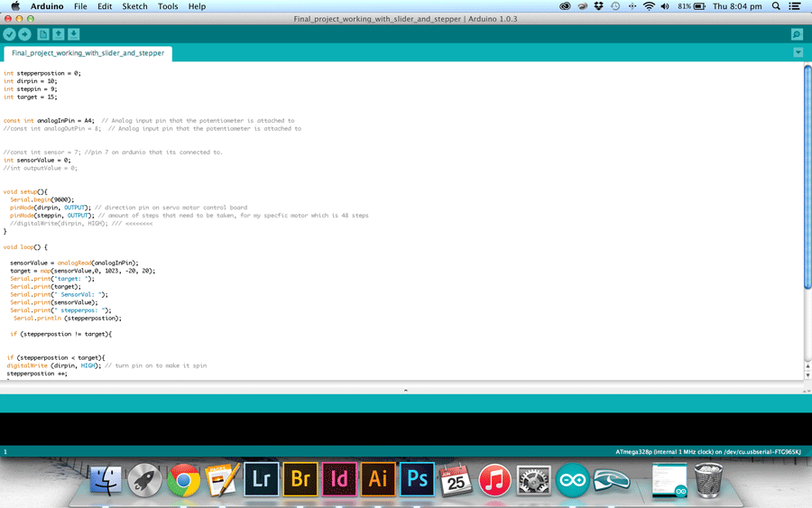
Task: Click 'if (stepperpostion != target){' line
Action: pos(60,334)
